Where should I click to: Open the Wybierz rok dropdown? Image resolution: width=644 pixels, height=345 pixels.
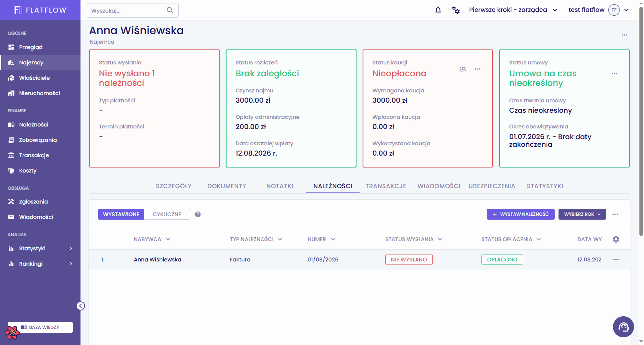[x=582, y=214]
